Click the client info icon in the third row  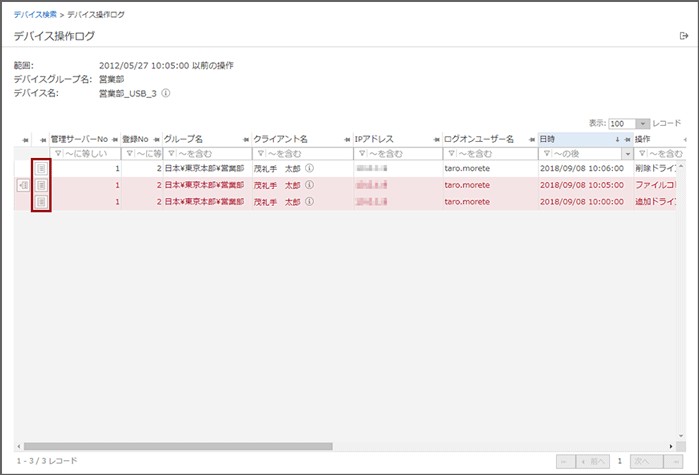(x=310, y=202)
